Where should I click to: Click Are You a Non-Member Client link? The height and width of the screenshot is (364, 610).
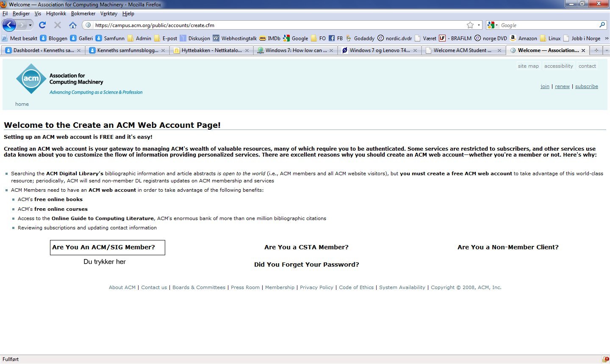click(508, 247)
